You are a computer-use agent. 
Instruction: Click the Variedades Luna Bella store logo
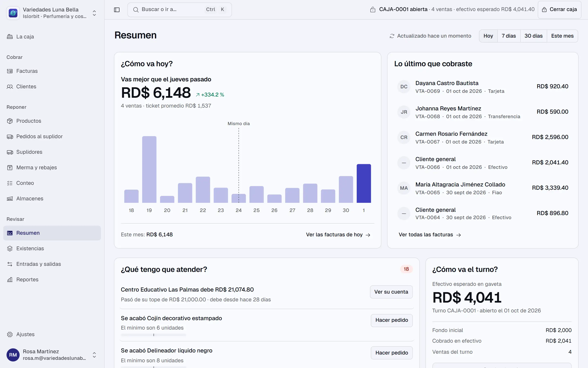(13, 13)
